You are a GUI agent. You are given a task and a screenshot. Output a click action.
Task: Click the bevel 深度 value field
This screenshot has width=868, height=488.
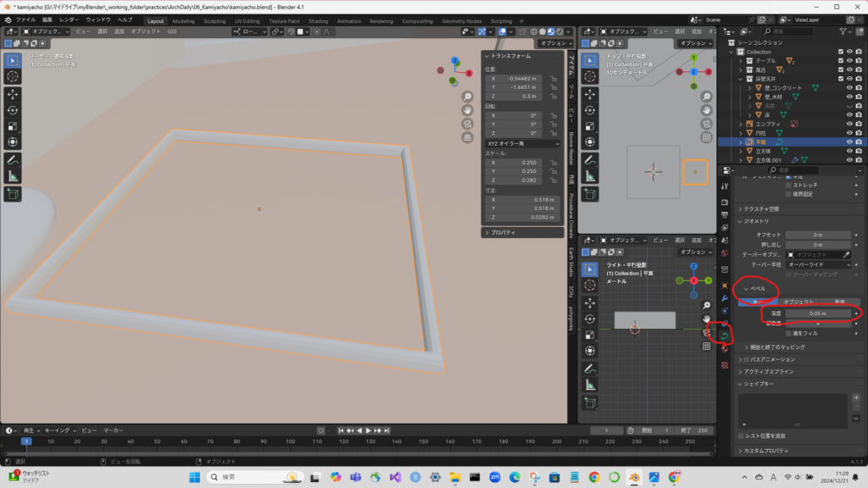click(817, 313)
